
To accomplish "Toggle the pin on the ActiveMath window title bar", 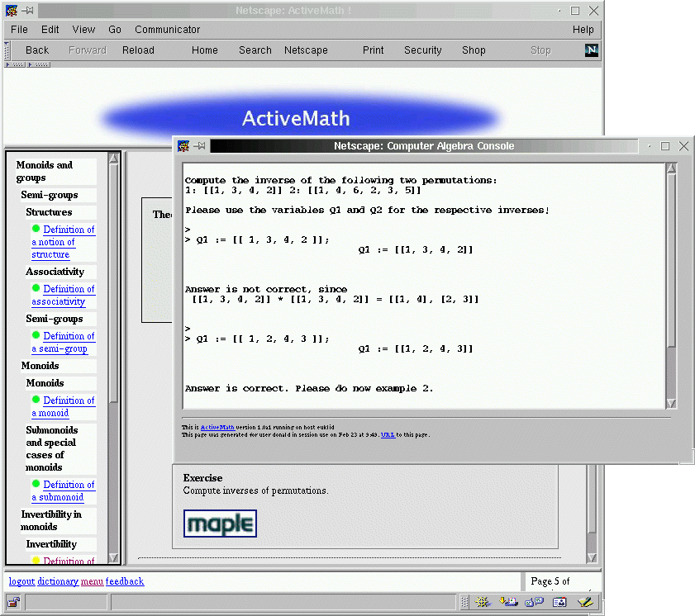I will 27,10.
